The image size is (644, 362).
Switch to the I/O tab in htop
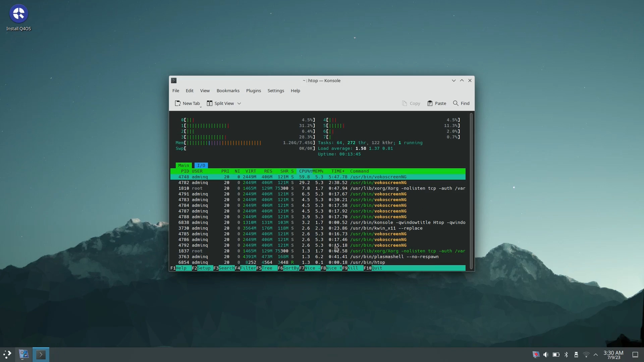pos(201,165)
